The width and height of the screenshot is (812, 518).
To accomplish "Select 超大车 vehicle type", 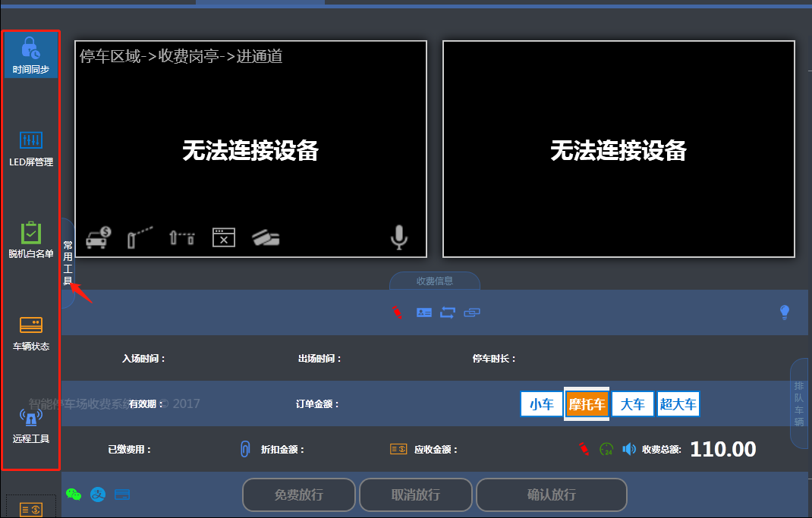I will click(x=678, y=404).
